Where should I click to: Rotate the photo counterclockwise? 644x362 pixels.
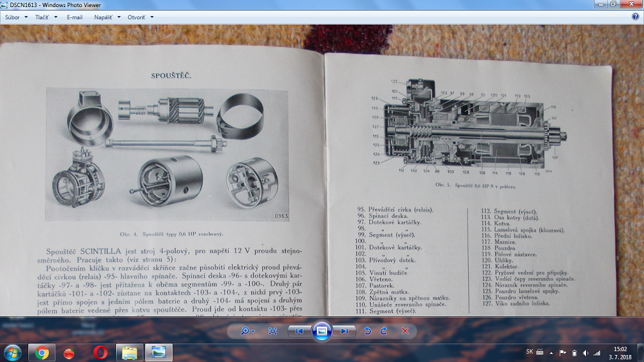[x=368, y=331]
